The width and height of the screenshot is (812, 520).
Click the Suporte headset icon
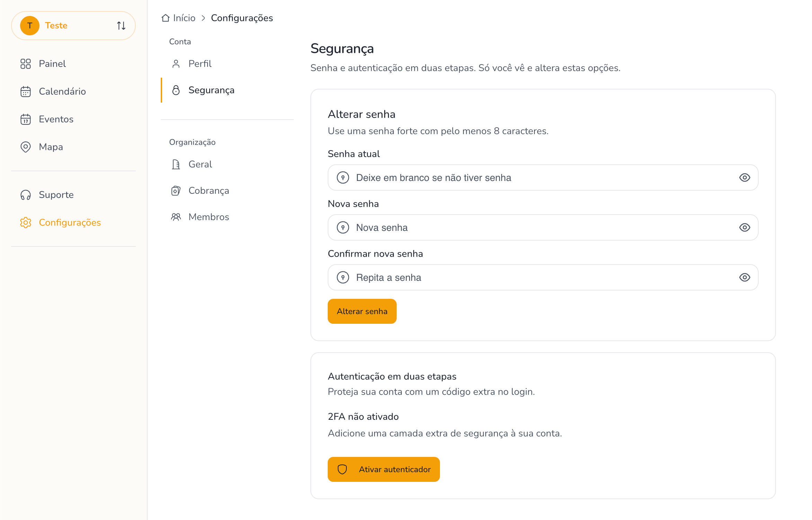[x=26, y=195]
